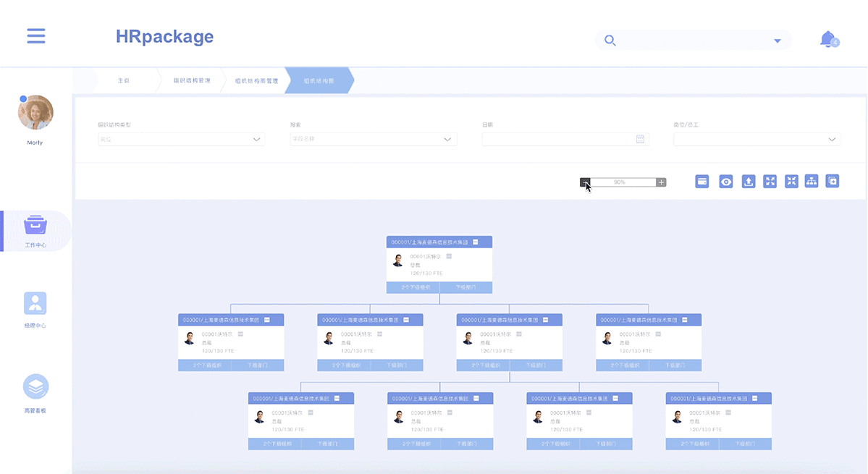
Task: Open detail icon on second row's third card
Action: pyautogui.click(x=519, y=334)
